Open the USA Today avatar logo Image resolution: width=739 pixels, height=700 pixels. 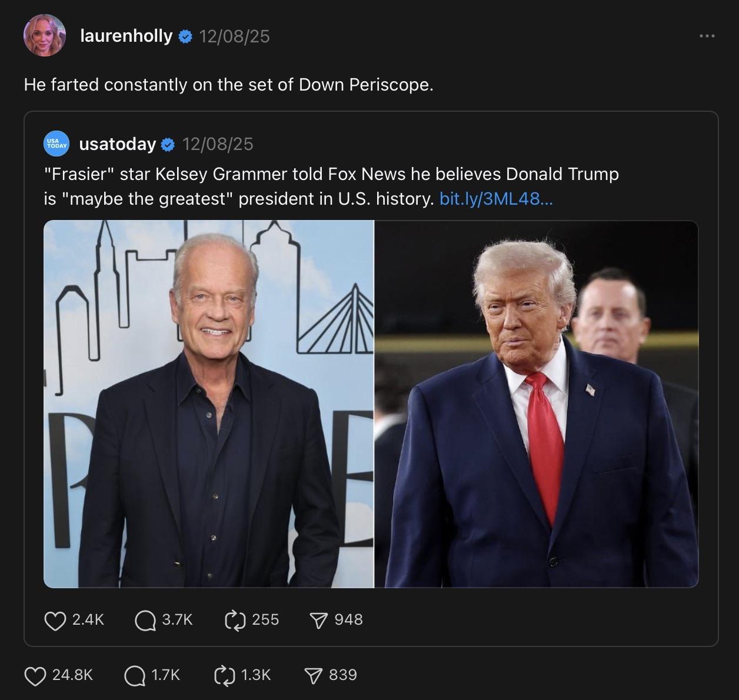click(56, 144)
